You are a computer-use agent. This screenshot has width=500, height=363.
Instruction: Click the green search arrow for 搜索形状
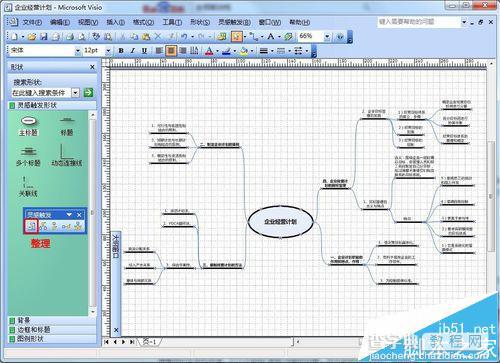click(88, 93)
